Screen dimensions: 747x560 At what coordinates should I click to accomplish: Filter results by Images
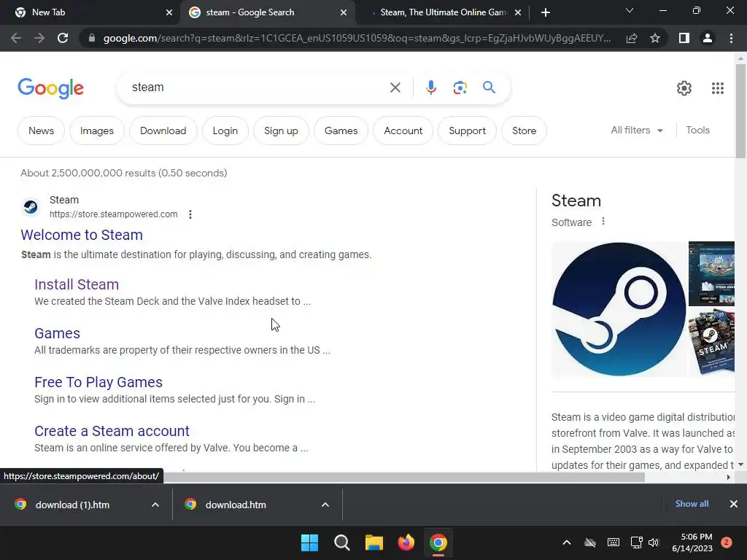point(97,131)
